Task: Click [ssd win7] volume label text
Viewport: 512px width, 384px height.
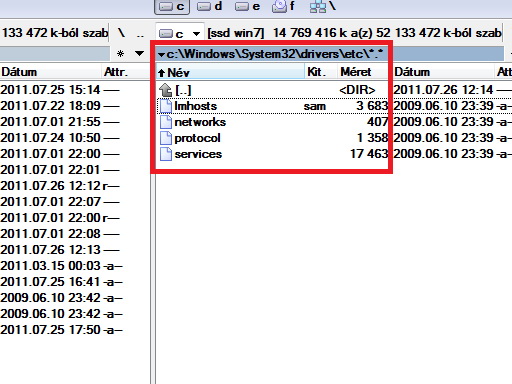Action: [236, 33]
